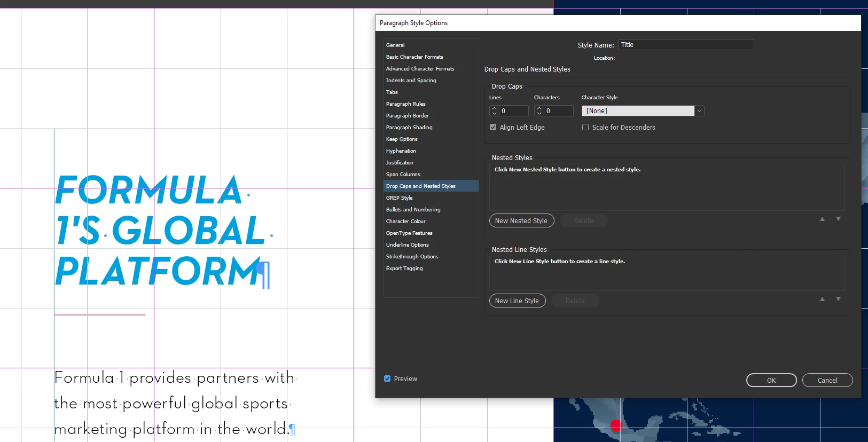
Task: Select Drop Caps and Nested Styles category
Action: (x=431, y=186)
